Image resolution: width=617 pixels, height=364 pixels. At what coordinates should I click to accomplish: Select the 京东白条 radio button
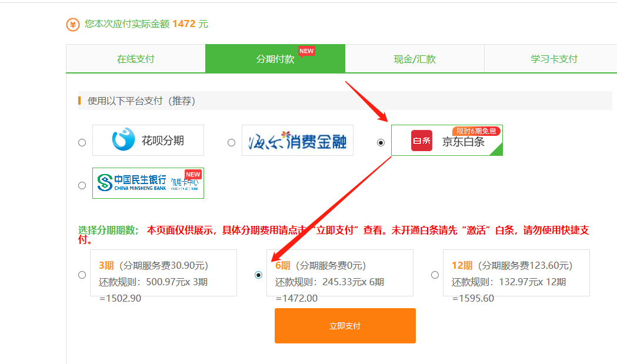coord(381,142)
